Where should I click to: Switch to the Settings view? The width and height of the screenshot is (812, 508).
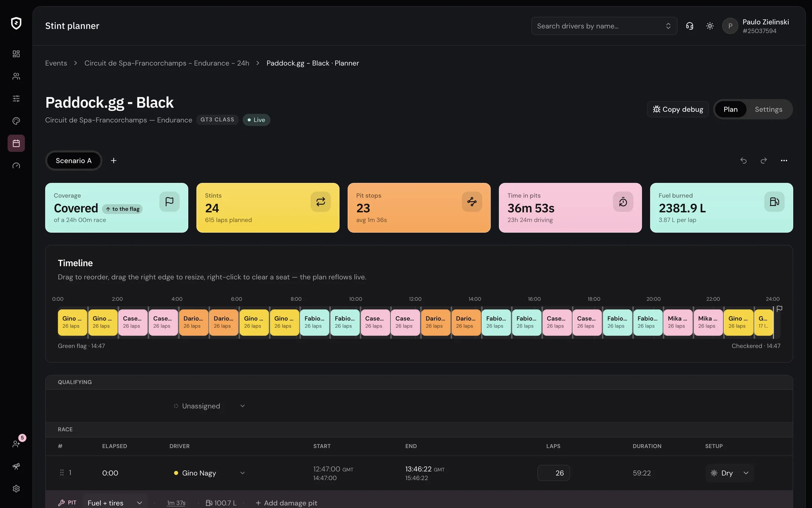(x=768, y=109)
